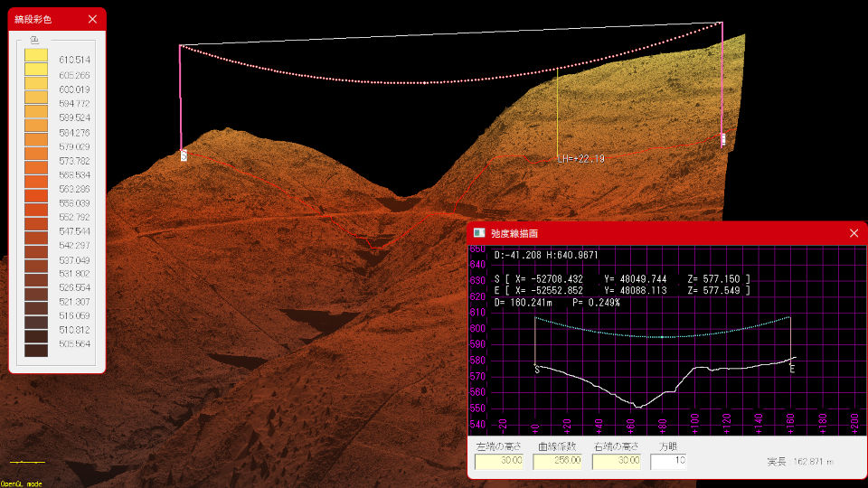The width and height of the screenshot is (868, 488).
Task: Click the E end point on profile chart
Action: point(792,369)
